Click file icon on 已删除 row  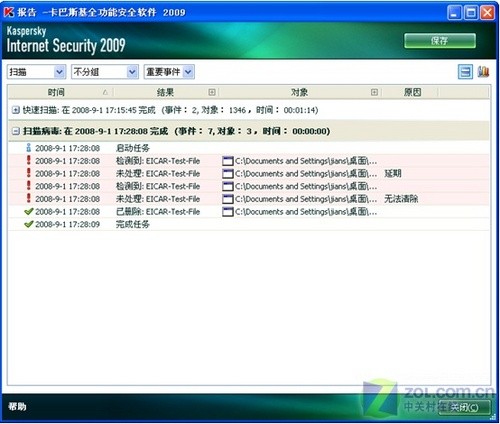[228, 212]
